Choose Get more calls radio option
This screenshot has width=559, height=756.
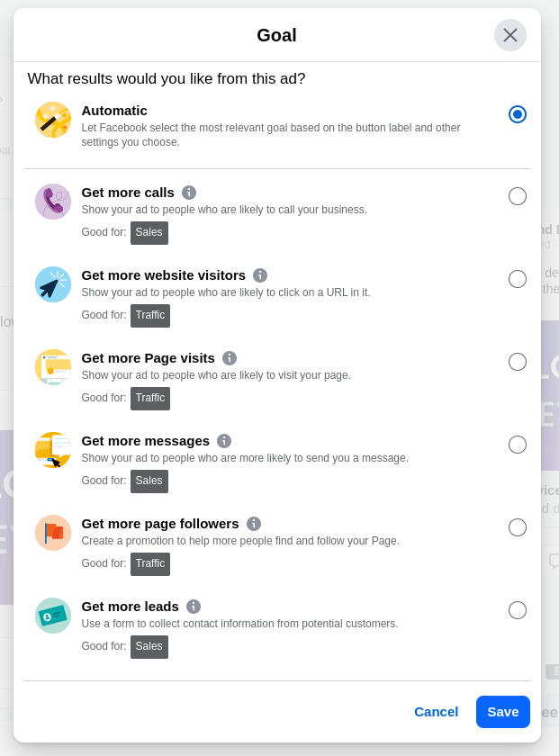517,196
